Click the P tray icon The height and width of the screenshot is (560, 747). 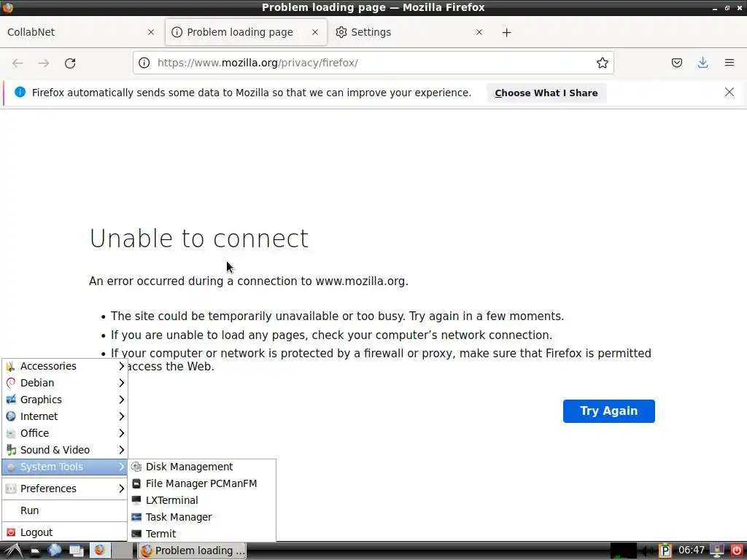coord(665,551)
